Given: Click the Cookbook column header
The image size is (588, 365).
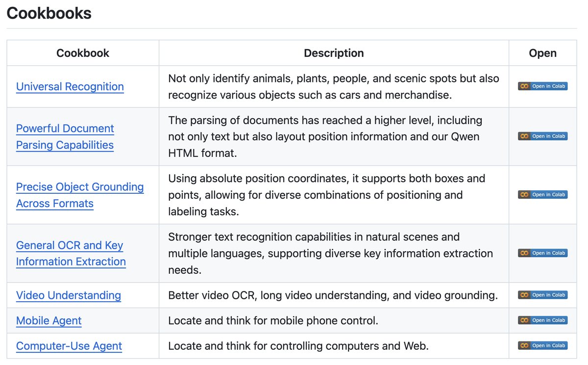Looking at the screenshot, I should point(83,53).
